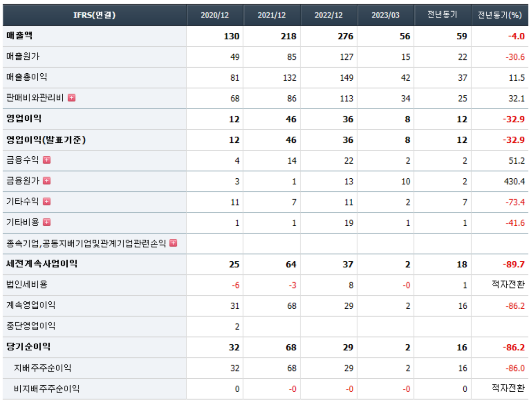Click the 2021/12 column header
The height and width of the screenshot is (406, 532).
click(272, 15)
